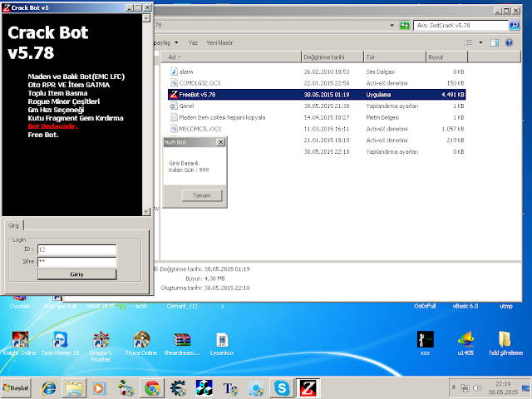Select the Genel settings file icon
Viewport: 532px width, 399px height.
(174, 106)
